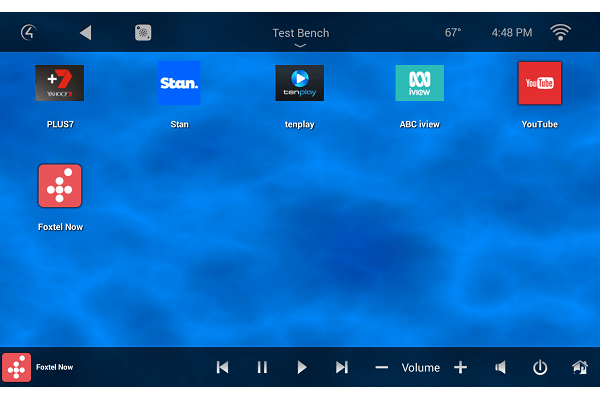Open the intercom speaker icon

pos(143,33)
